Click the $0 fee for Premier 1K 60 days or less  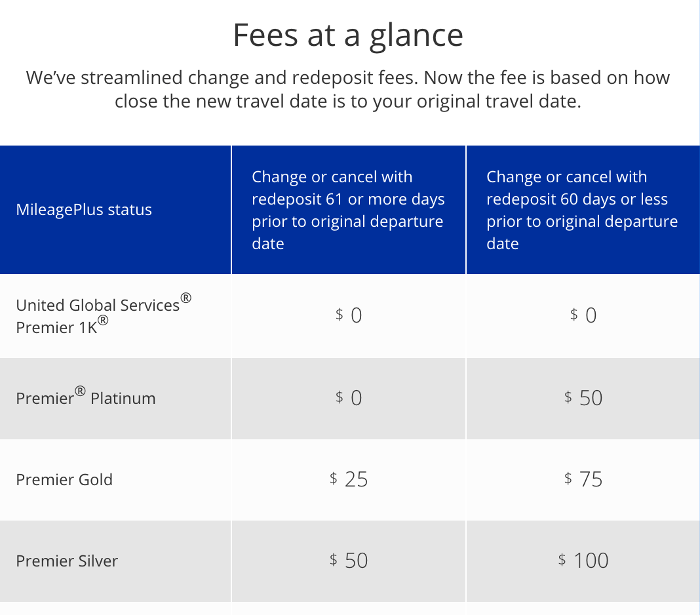point(583,315)
